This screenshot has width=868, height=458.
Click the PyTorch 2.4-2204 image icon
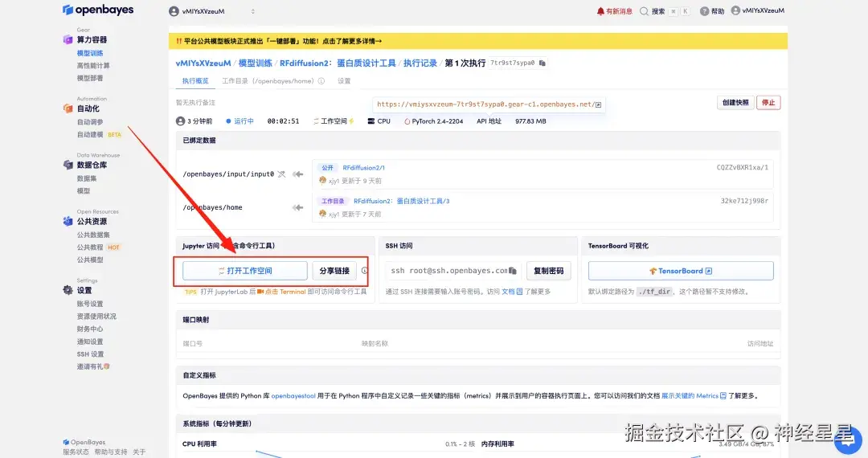coord(407,121)
